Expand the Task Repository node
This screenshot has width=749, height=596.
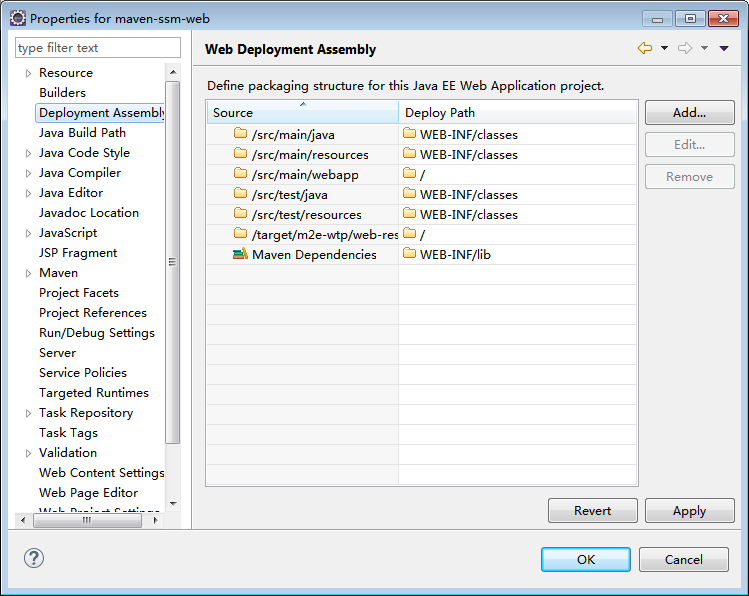[x=28, y=413]
